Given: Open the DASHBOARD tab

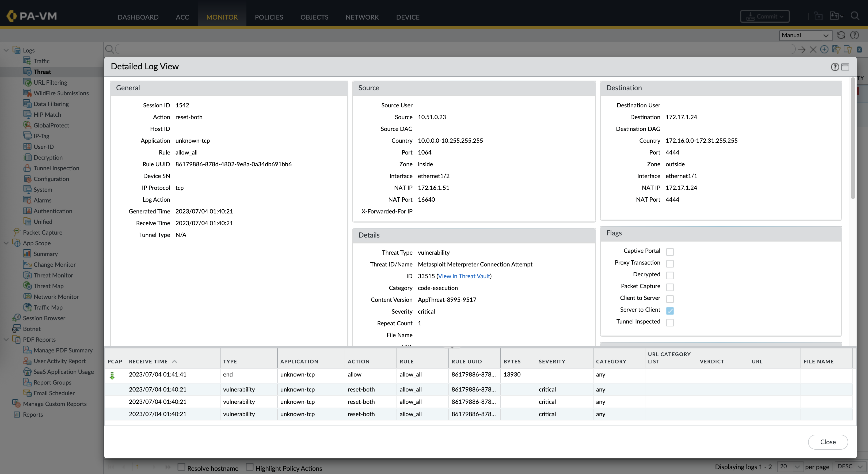Looking at the screenshot, I should (x=138, y=17).
